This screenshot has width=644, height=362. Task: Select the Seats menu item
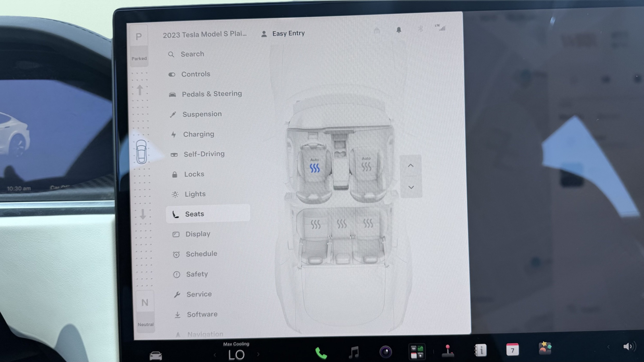click(x=208, y=214)
